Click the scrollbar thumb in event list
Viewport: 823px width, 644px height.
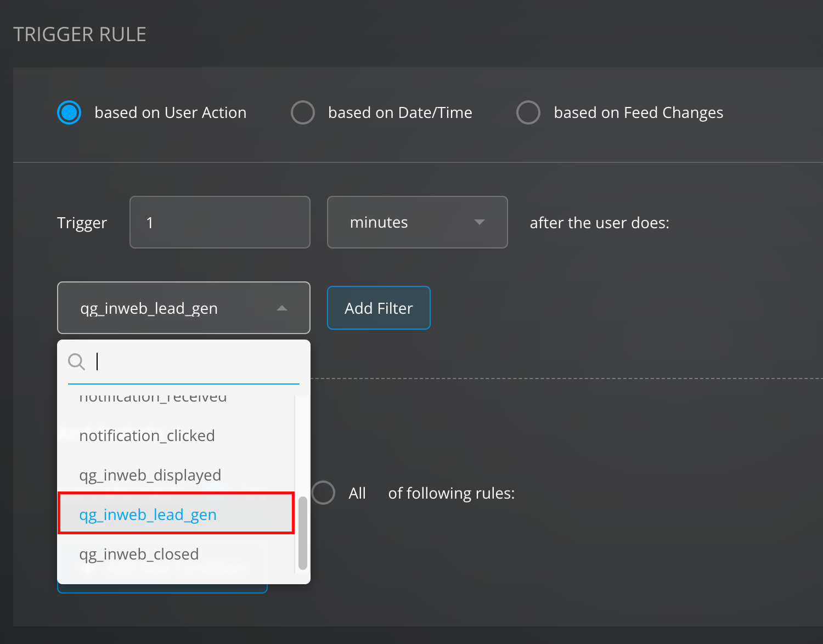[x=302, y=533]
